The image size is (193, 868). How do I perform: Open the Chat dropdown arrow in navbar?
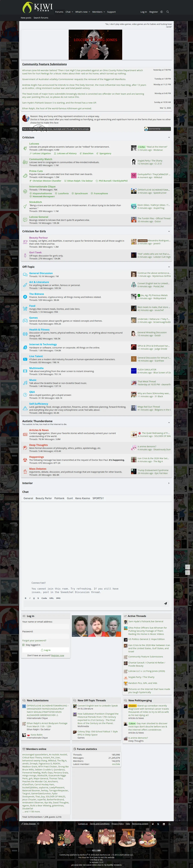point(72,12)
